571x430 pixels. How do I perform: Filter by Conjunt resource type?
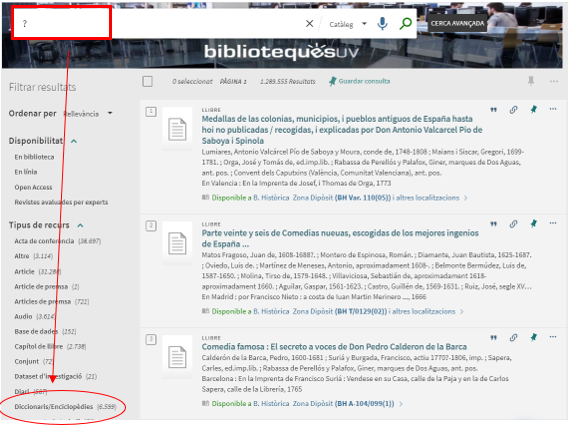[34, 361]
